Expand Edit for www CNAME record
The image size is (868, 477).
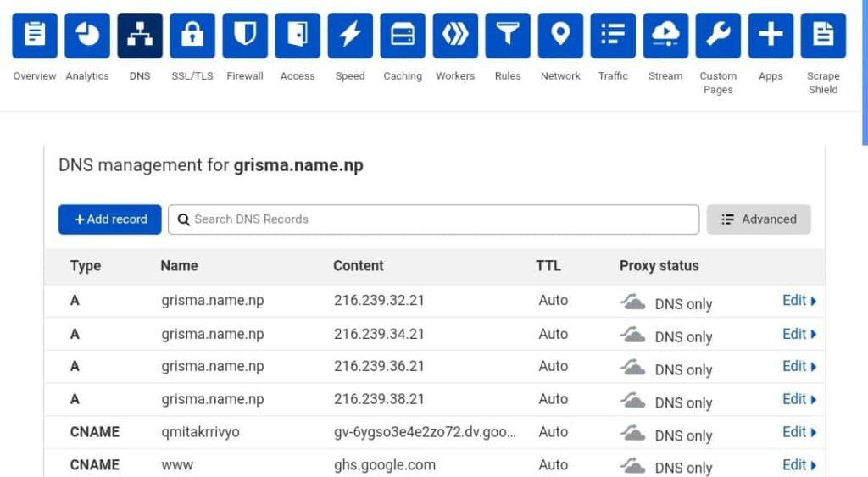(799, 465)
